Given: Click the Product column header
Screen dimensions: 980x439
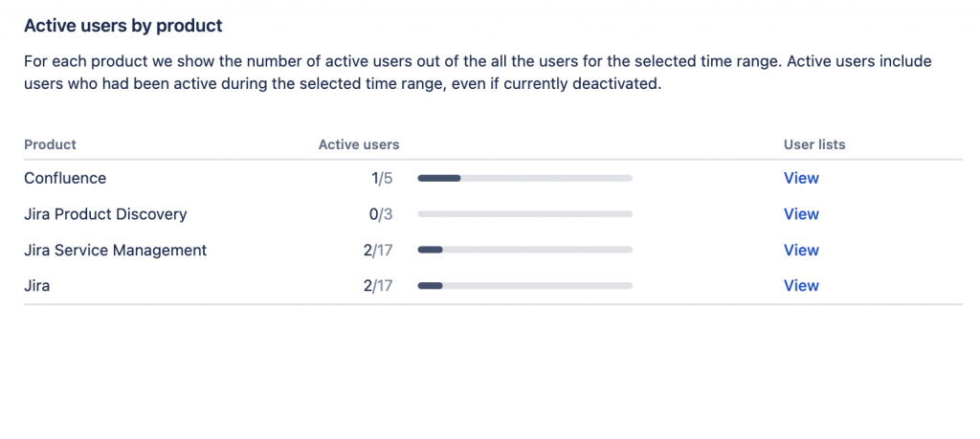Looking at the screenshot, I should tap(50, 144).
